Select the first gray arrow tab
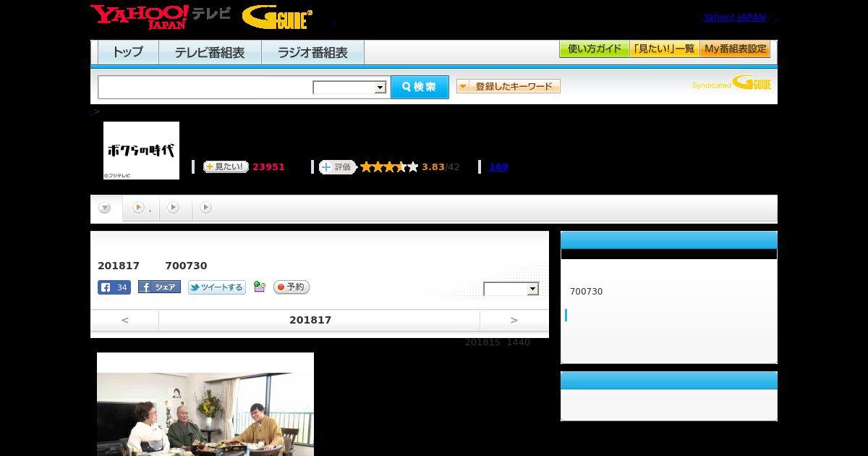Image resolution: width=868 pixels, height=456 pixels. click(105, 208)
